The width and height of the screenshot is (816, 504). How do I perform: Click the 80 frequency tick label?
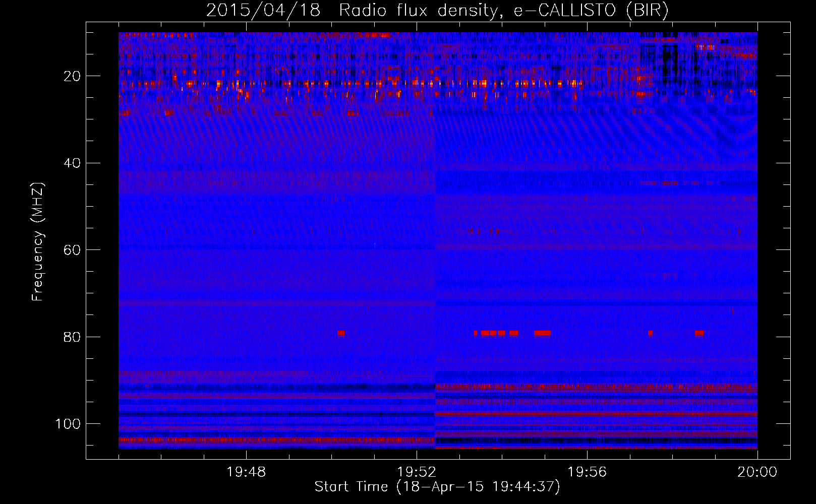point(72,337)
